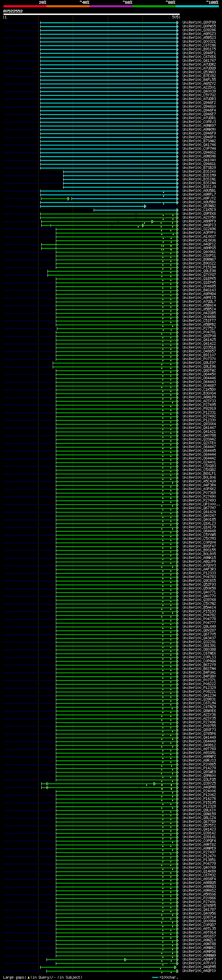Select the UniRef100_A5B523 label
This screenshot has width=222, height=980.
pos(199,38)
